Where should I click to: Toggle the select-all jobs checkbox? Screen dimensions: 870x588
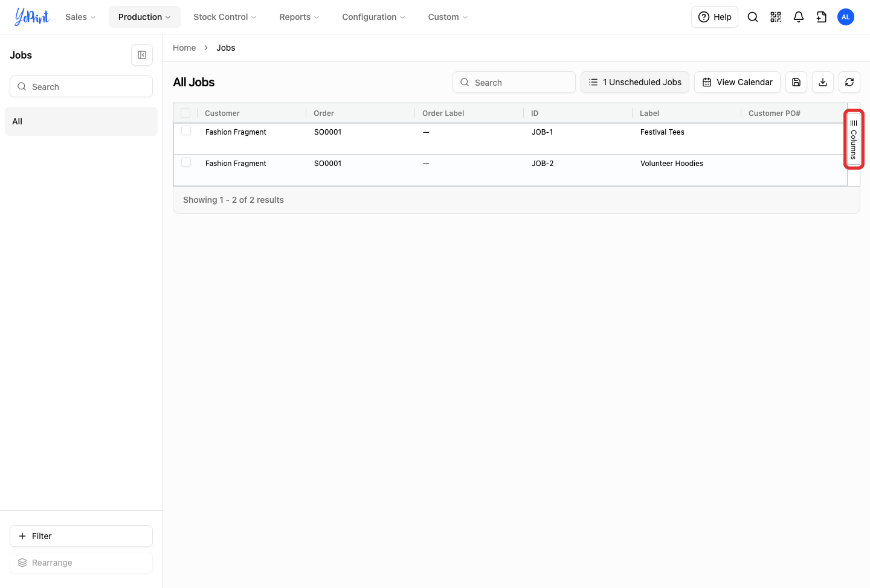[x=185, y=113]
